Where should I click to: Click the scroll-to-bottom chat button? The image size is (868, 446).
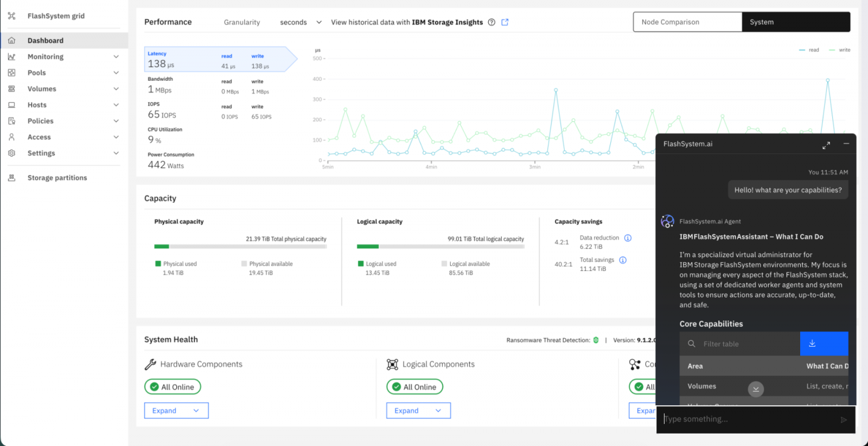coord(756,389)
